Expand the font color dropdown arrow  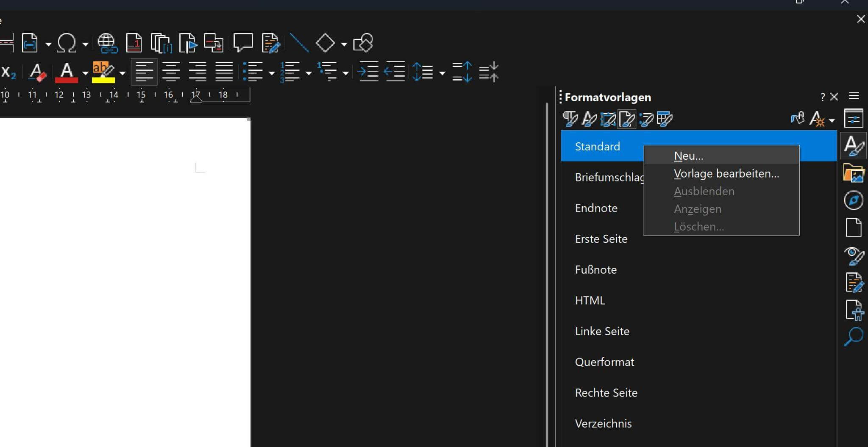tap(85, 73)
